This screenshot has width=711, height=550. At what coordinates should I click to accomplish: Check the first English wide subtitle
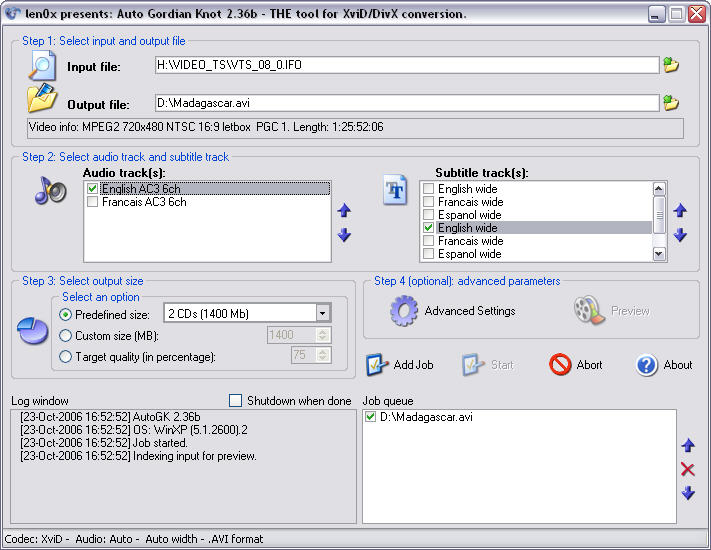[x=428, y=189]
